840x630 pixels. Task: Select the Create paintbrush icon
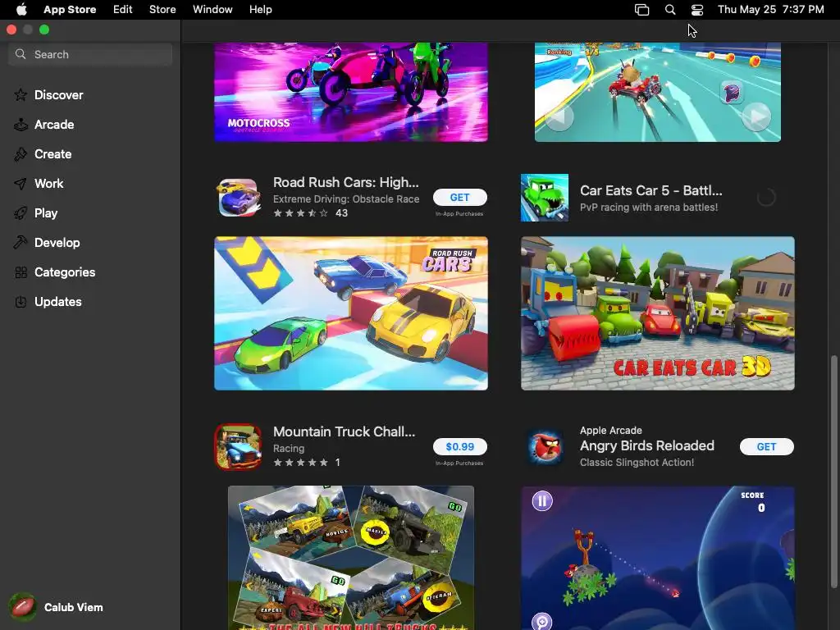point(21,154)
